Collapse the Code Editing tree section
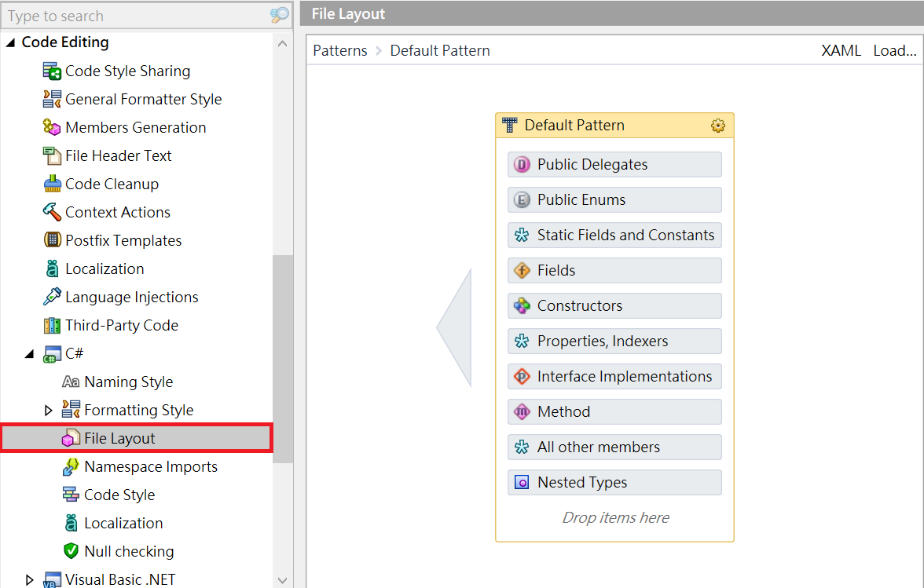This screenshot has width=924, height=588. click(10, 43)
